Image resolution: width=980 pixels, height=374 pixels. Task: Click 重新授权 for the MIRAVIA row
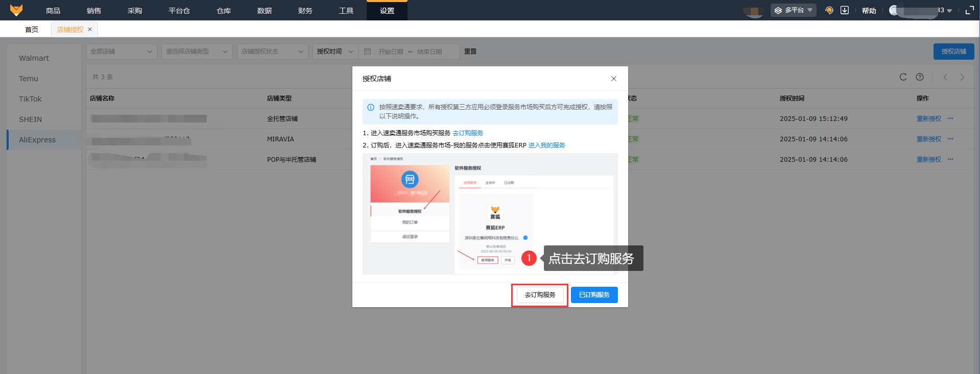tap(929, 139)
